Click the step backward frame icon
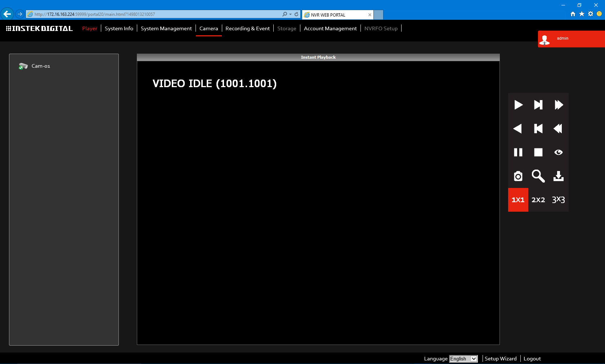Image resolution: width=605 pixels, height=364 pixels. click(538, 129)
